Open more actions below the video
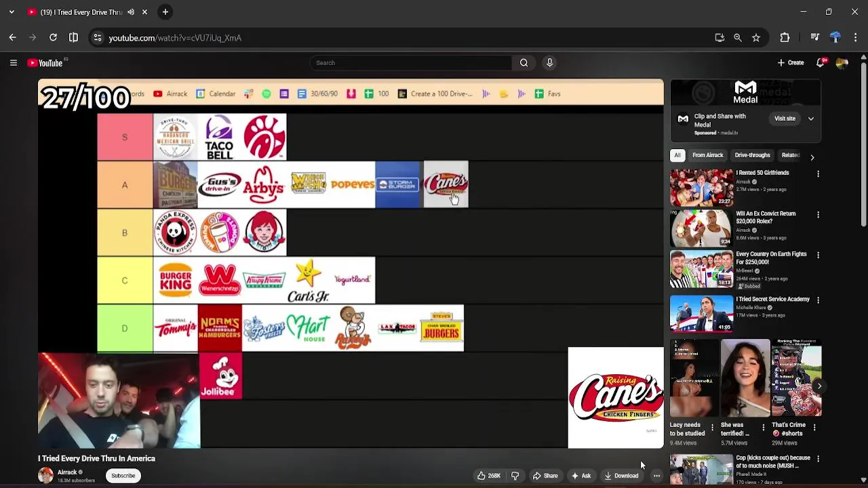The image size is (868, 488). 656,476
